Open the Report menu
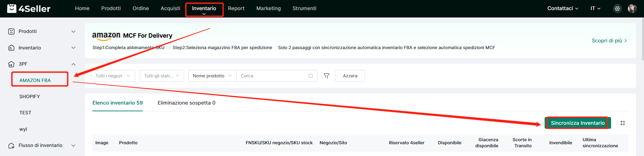 236,8
